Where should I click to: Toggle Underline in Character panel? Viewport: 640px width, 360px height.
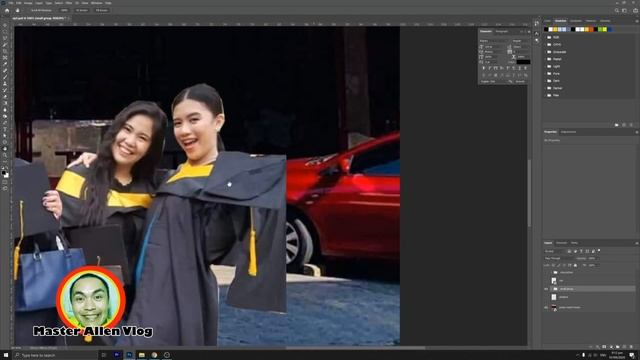coord(520,68)
